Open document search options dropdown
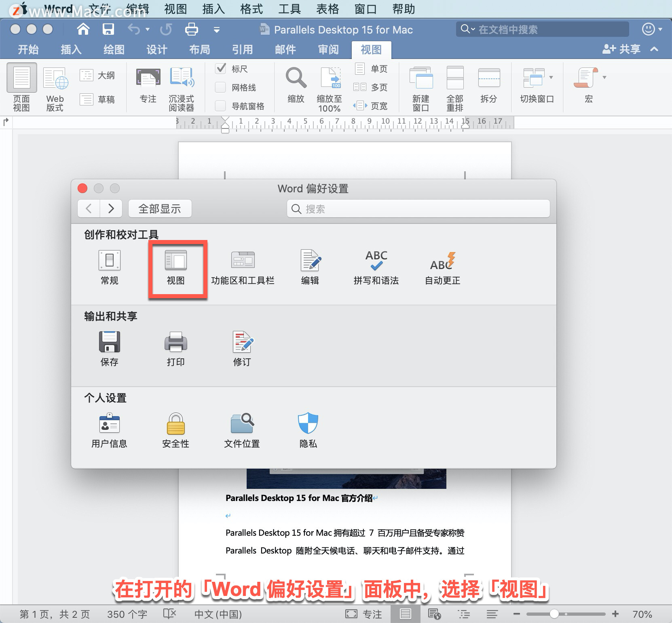This screenshot has width=672, height=623. coord(467,29)
